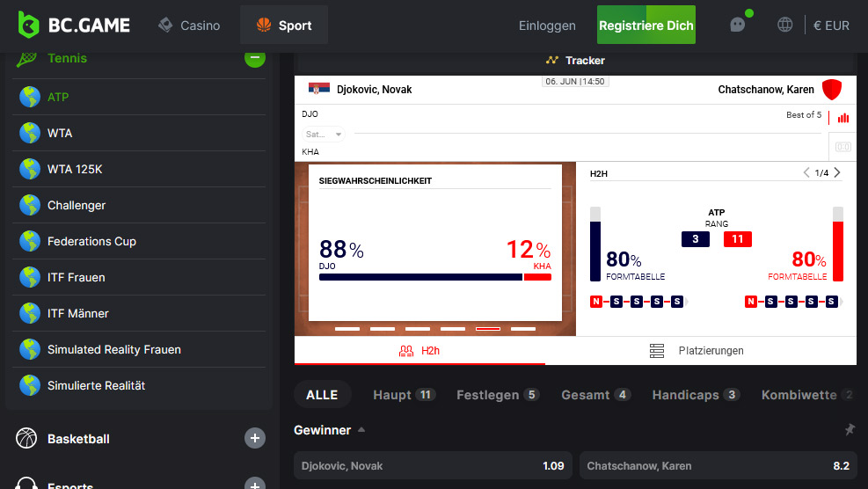Select the Gesamt markets filter
The image size is (868, 489).
[x=595, y=395]
